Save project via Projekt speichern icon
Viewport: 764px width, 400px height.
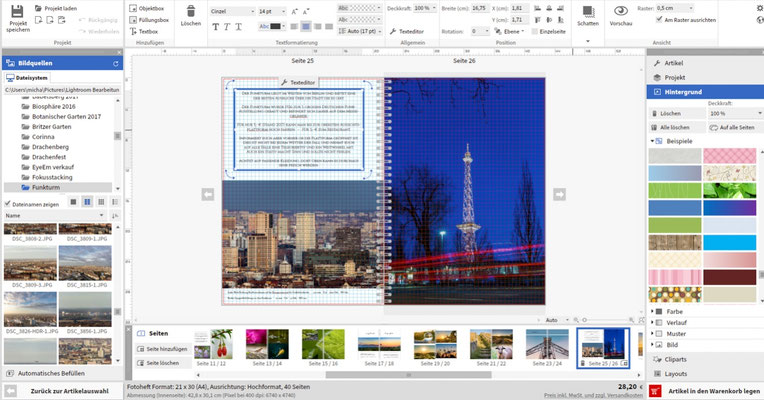pyautogui.click(x=18, y=18)
